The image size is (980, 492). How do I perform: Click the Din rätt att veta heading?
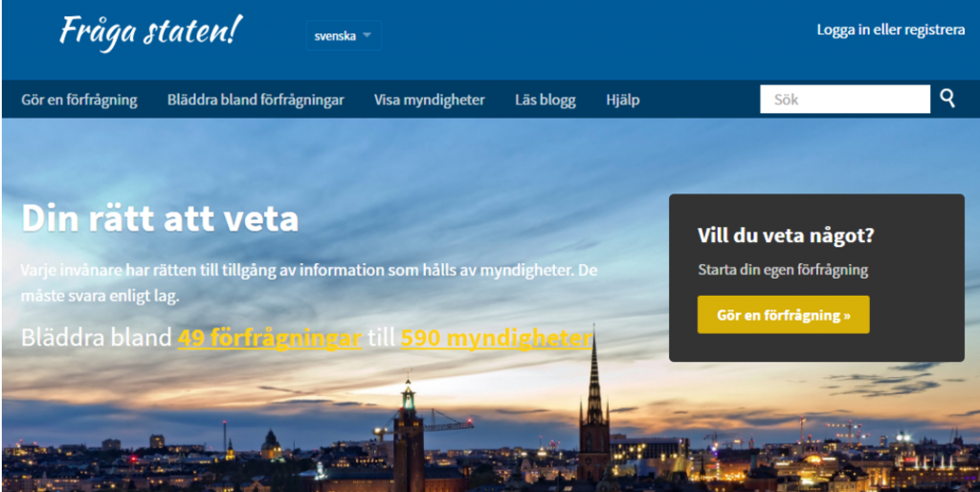tap(160, 218)
